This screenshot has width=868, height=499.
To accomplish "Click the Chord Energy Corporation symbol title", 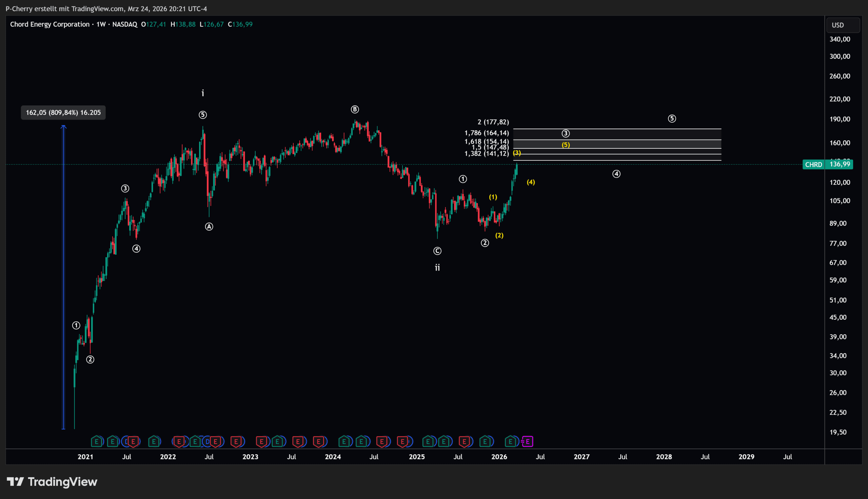I will point(50,24).
